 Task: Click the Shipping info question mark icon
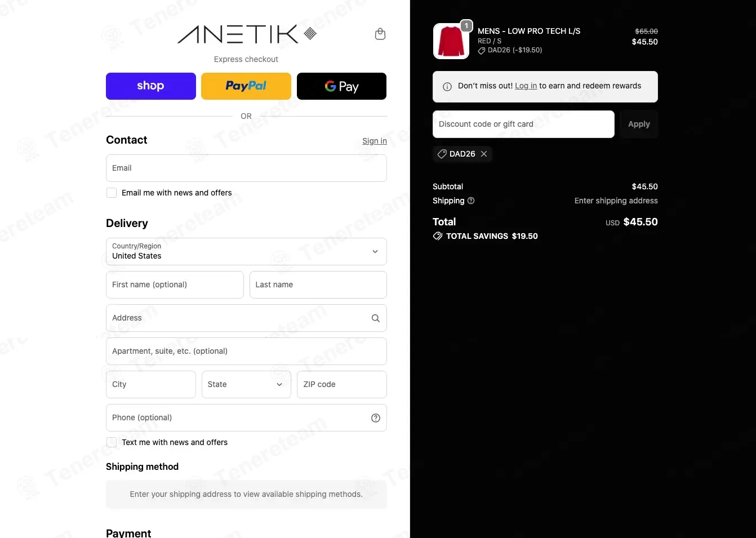471,201
